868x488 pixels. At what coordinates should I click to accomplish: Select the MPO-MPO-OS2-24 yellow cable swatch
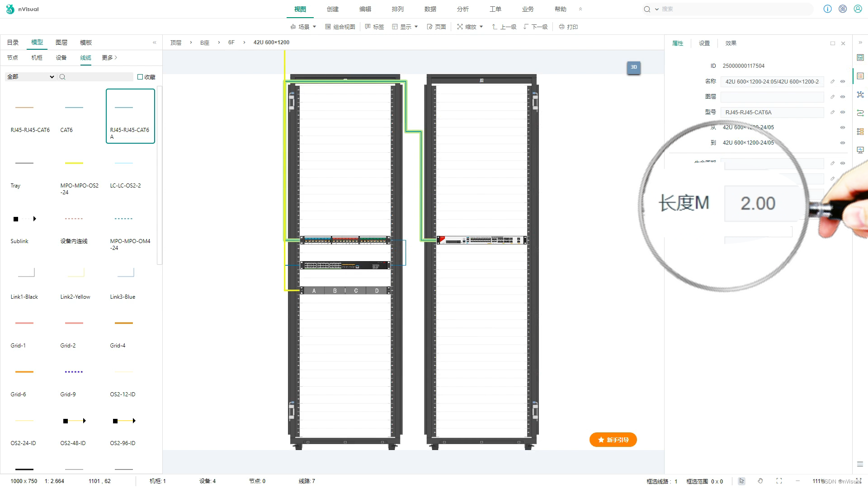74,163
